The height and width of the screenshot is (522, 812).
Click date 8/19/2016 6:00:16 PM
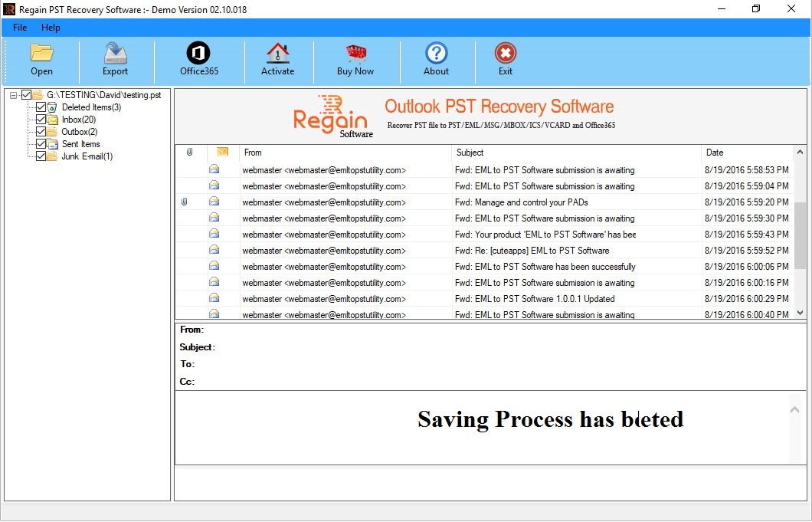747,283
